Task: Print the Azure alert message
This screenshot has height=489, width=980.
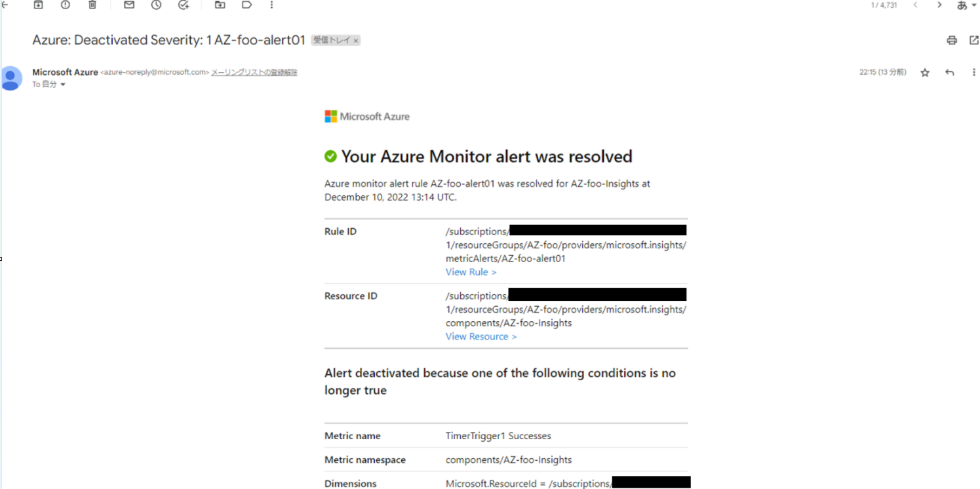Action: [951, 40]
